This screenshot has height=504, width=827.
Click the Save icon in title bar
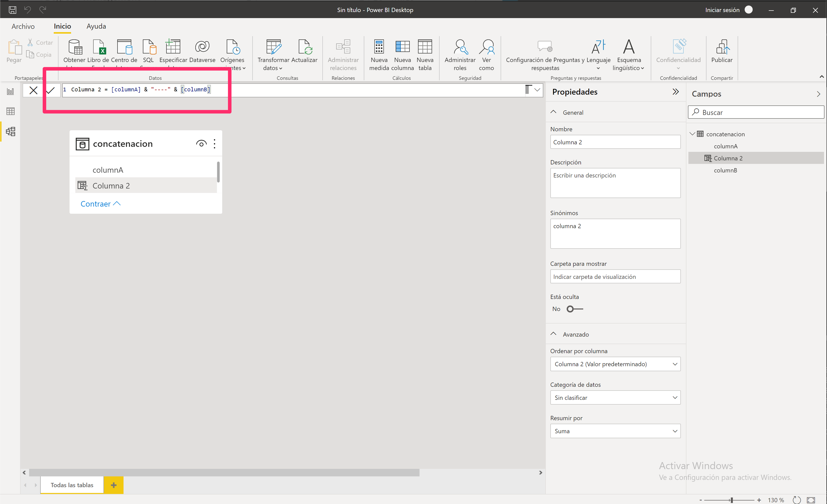coord(12,10)
